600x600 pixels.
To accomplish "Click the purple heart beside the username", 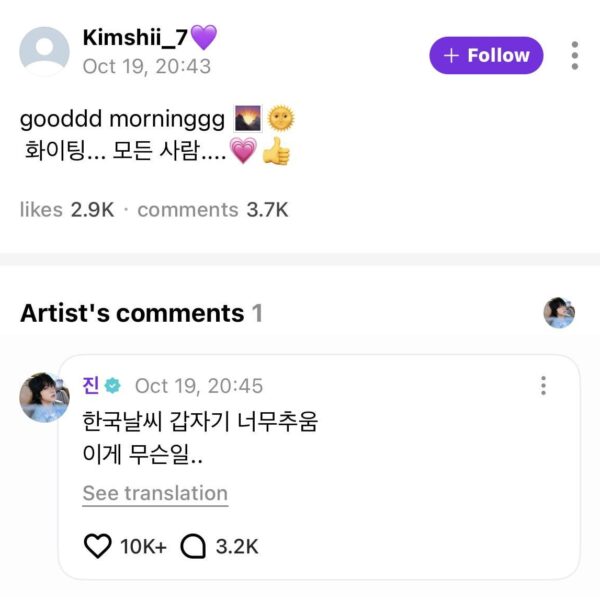I will click(x=203, y=38).
